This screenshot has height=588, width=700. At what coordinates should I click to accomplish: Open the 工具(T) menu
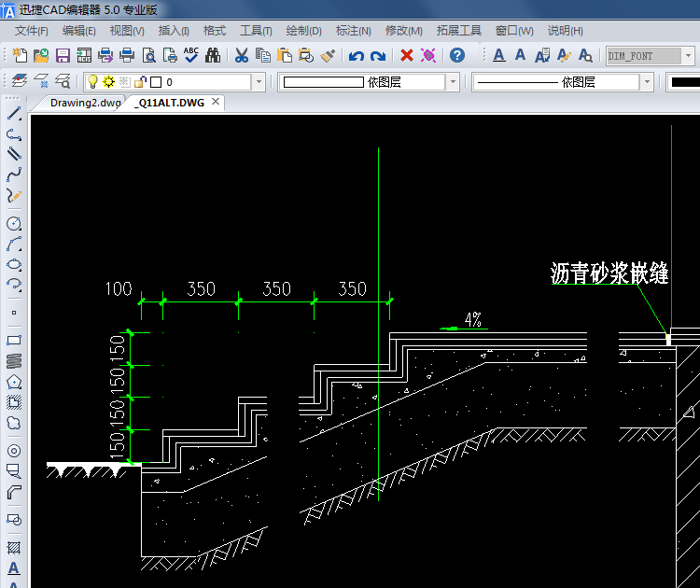(256, 31)
